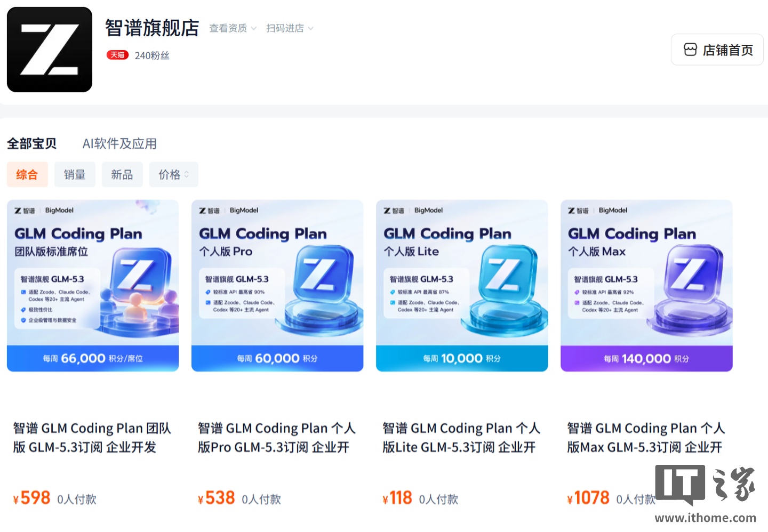Viewport: 768px width, 532px height.
Task: Open title 智谱 GLM Coding Plan 个人版Pro
Action: 276,438
